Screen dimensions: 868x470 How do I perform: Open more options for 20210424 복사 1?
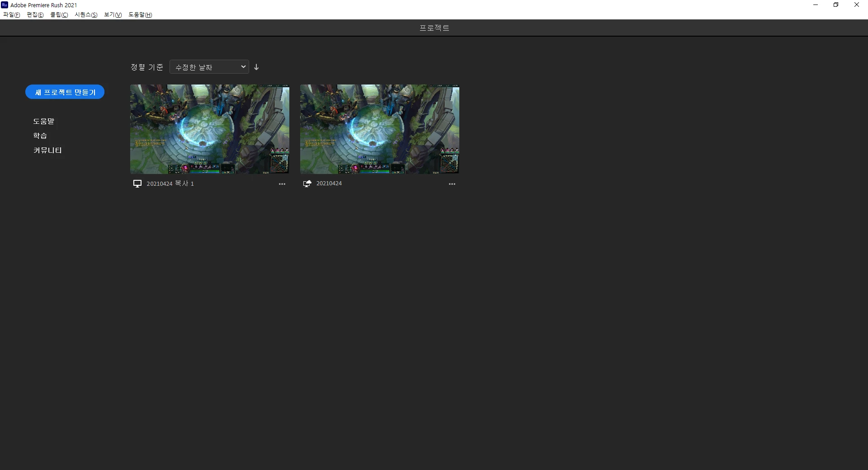click(x=282, y=184)
